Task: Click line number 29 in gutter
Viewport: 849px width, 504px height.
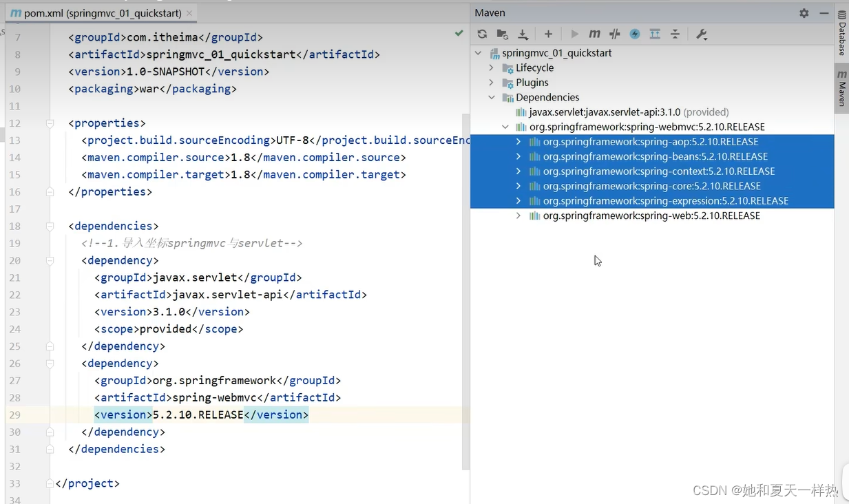Action: [14, 414]
